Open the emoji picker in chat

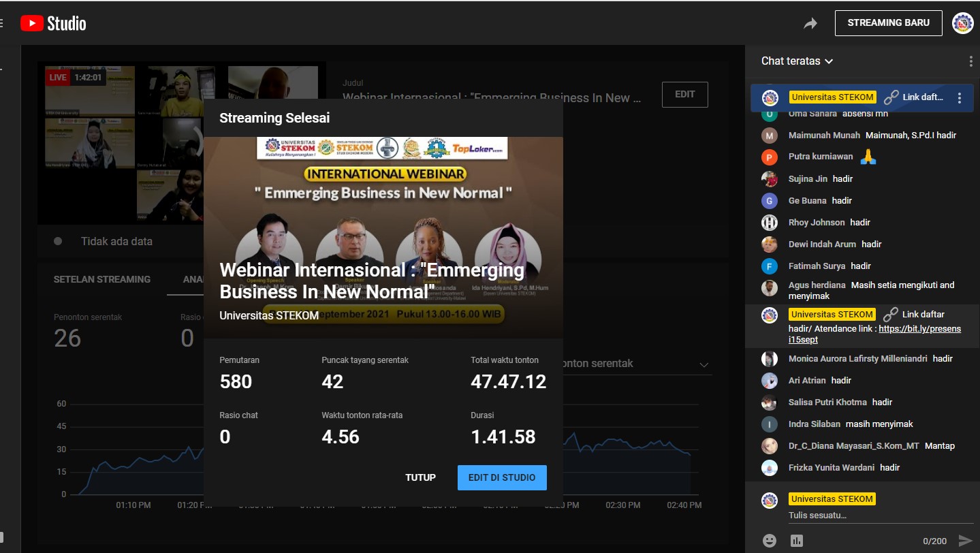click(770, 541)
